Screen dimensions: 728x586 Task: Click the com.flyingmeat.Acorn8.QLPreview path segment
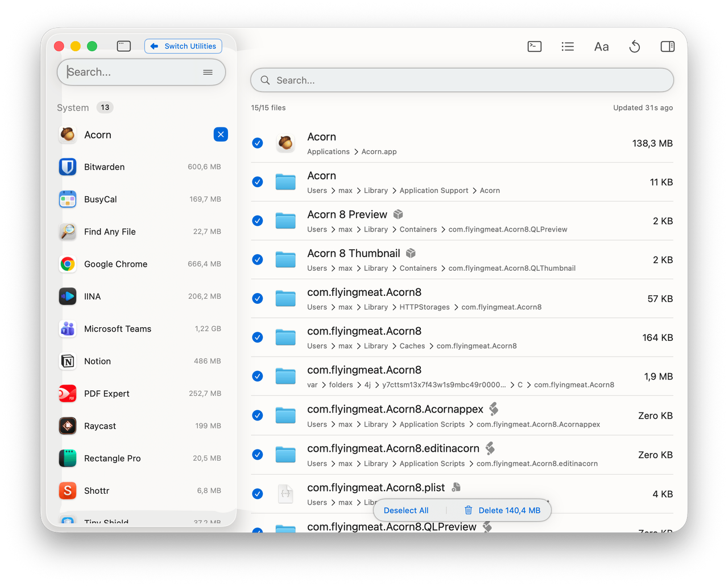click(508, 229)
